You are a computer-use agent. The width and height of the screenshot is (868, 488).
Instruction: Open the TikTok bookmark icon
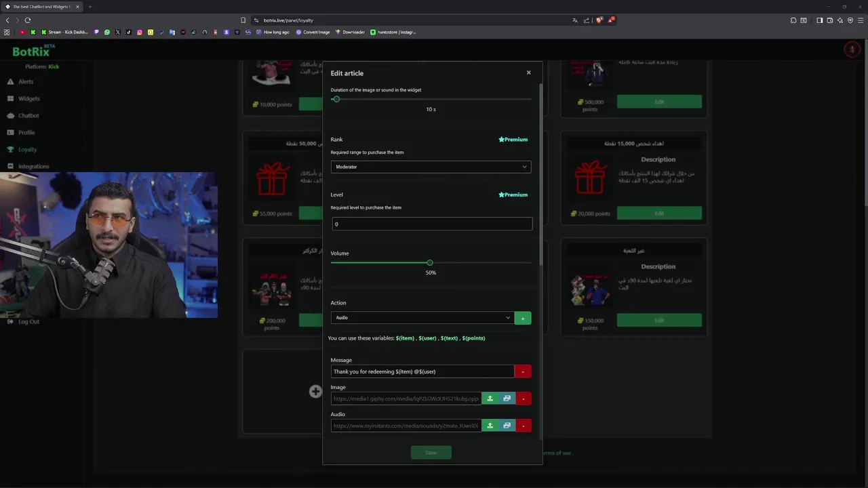pyautogui.click(x=128, y=32)
